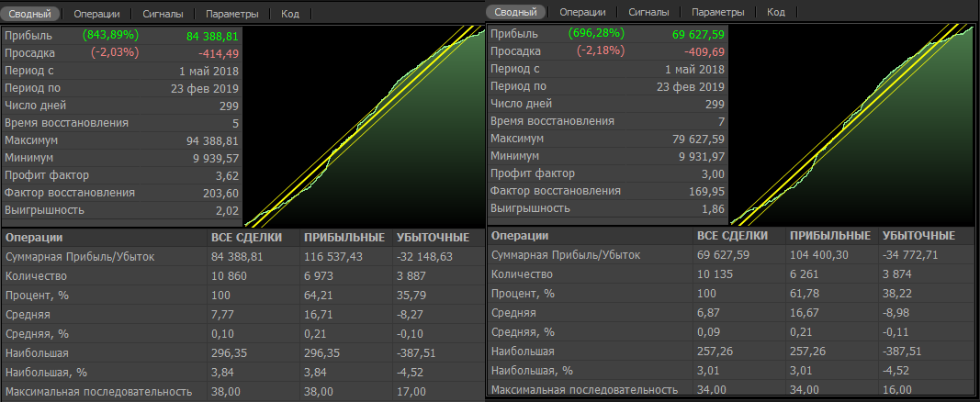
Task: Open Параметры tab in left report
Action: (x=231, y=14)
